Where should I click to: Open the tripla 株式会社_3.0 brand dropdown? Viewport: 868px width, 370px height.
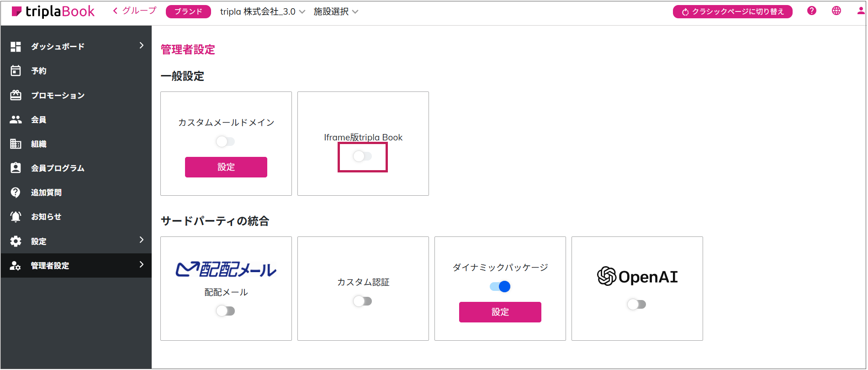tap(262, 12)
